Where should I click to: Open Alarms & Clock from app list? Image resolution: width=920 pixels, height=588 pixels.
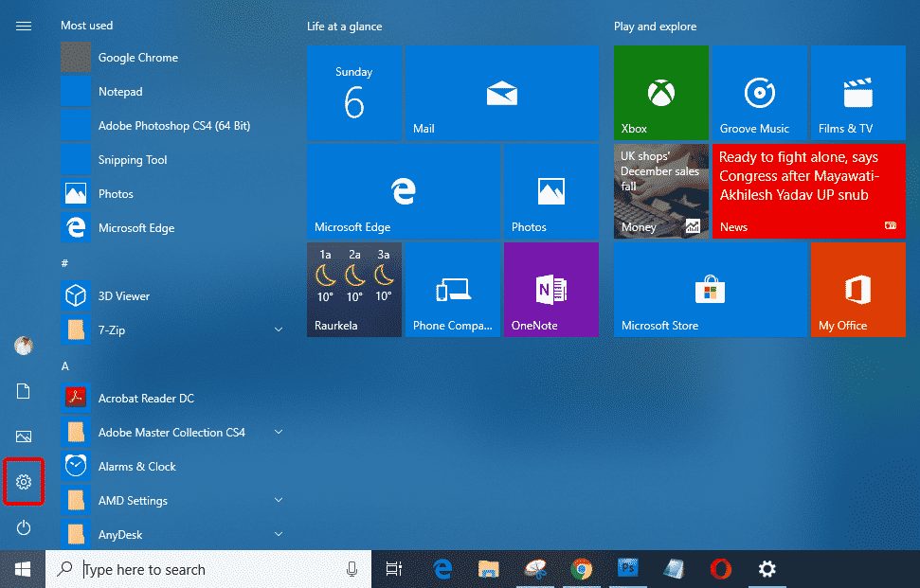(x=171, y=466)
